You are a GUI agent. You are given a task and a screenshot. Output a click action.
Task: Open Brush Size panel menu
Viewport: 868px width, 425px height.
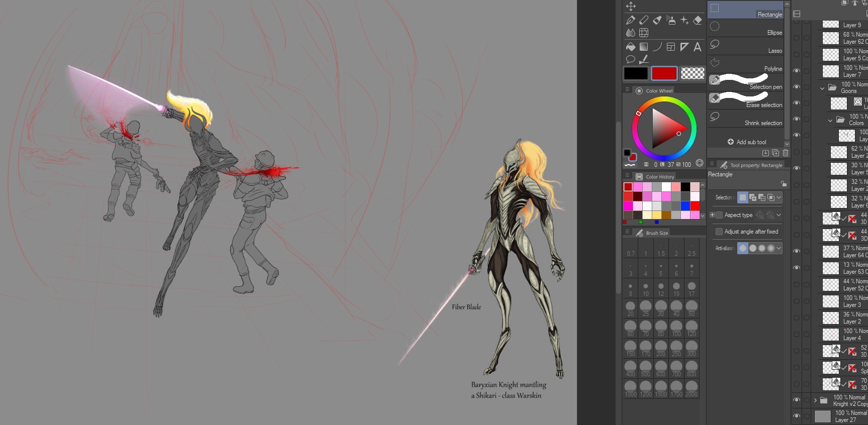tap(627, 232)
